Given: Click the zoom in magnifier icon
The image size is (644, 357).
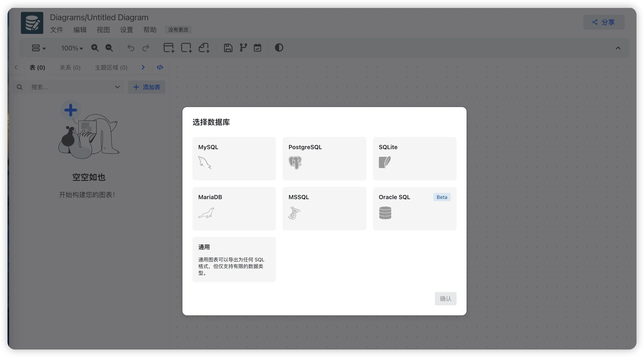Looking at the screenshot, I should (x=95, y=48).
